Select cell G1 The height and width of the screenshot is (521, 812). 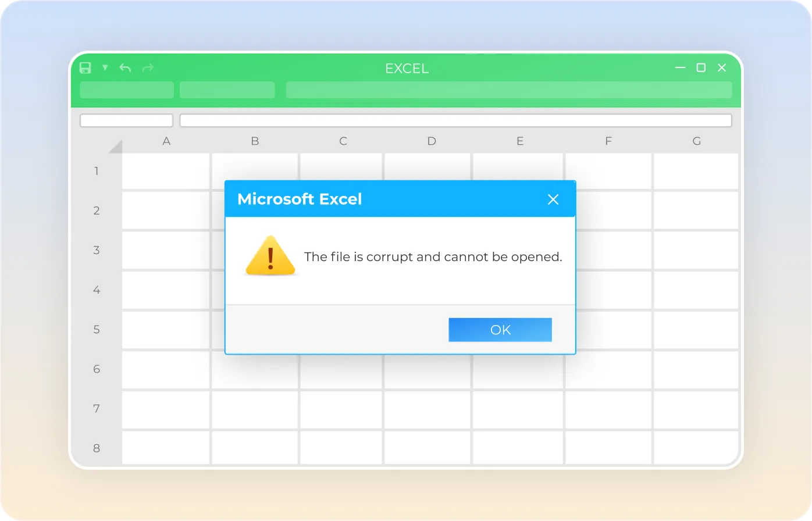pyautogui.click(x=696, y=172)
